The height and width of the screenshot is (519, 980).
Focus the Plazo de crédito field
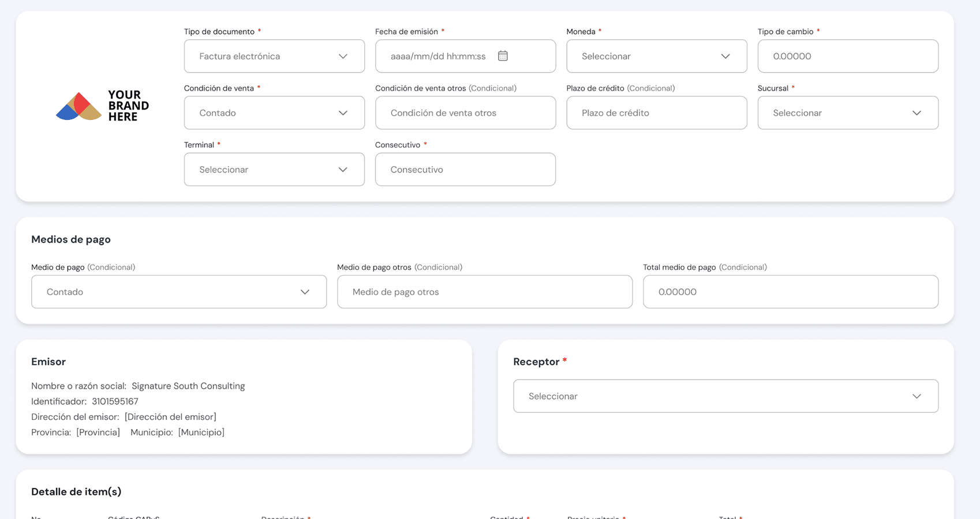pyautogui.click(x=657, y=112)
